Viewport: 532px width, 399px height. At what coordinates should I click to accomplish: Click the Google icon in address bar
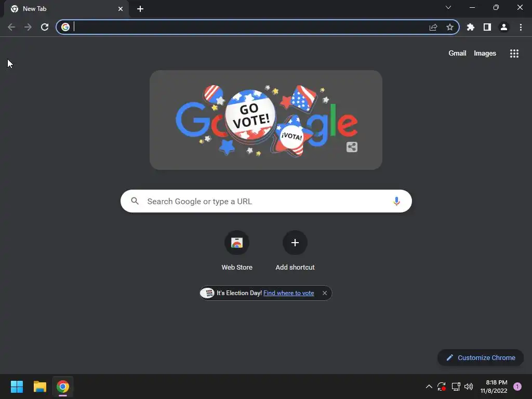coord(65,27)
